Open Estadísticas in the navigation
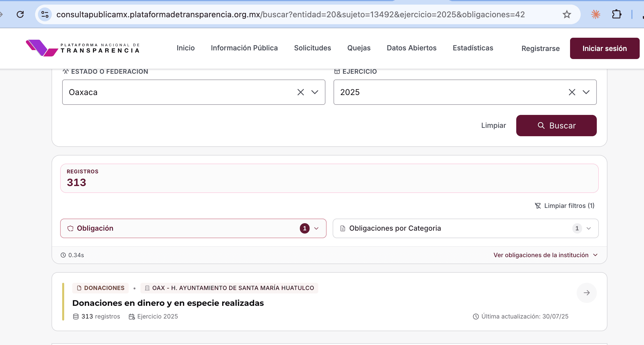The width and height of the screenshot is (644, 345). pyautogui.click(x=473, y=48)
